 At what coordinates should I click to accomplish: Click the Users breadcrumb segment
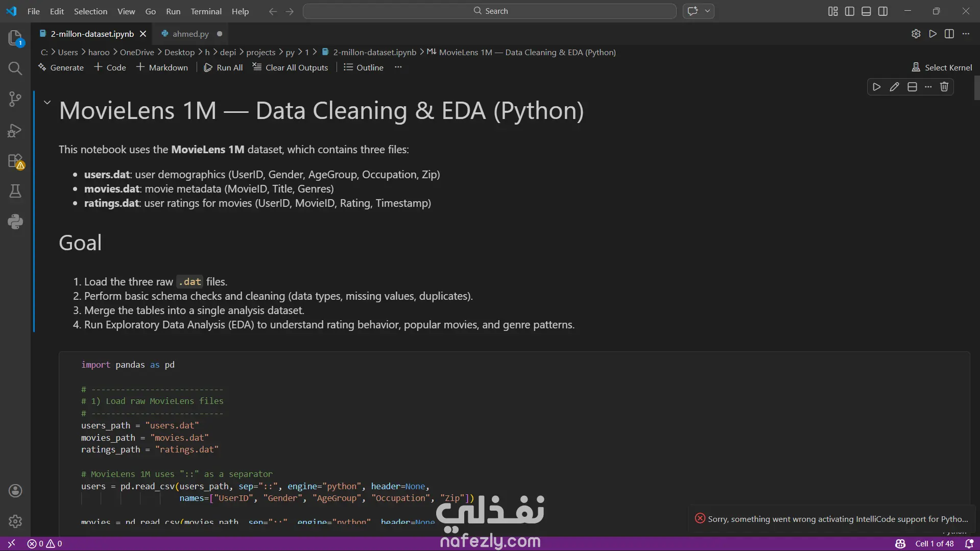68,52
